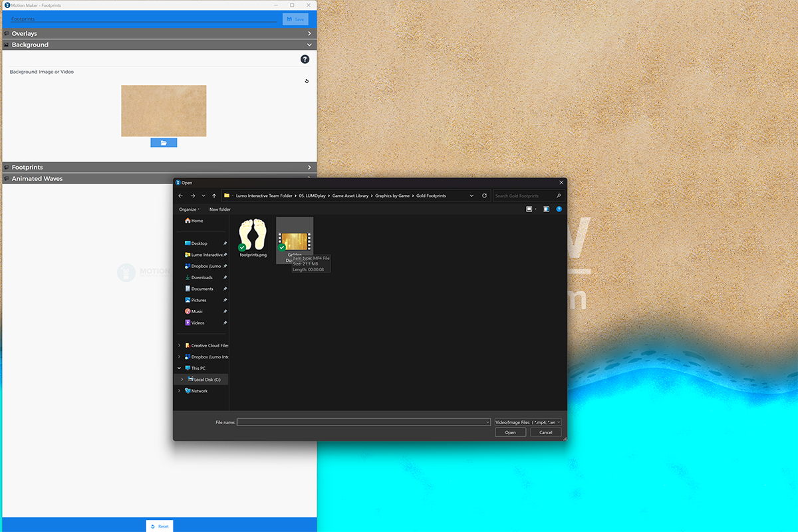Image resolution: width=798 pixels, height=532 pixels.
Task: Click the search magnifier in Open dialog
Action: 559,196
